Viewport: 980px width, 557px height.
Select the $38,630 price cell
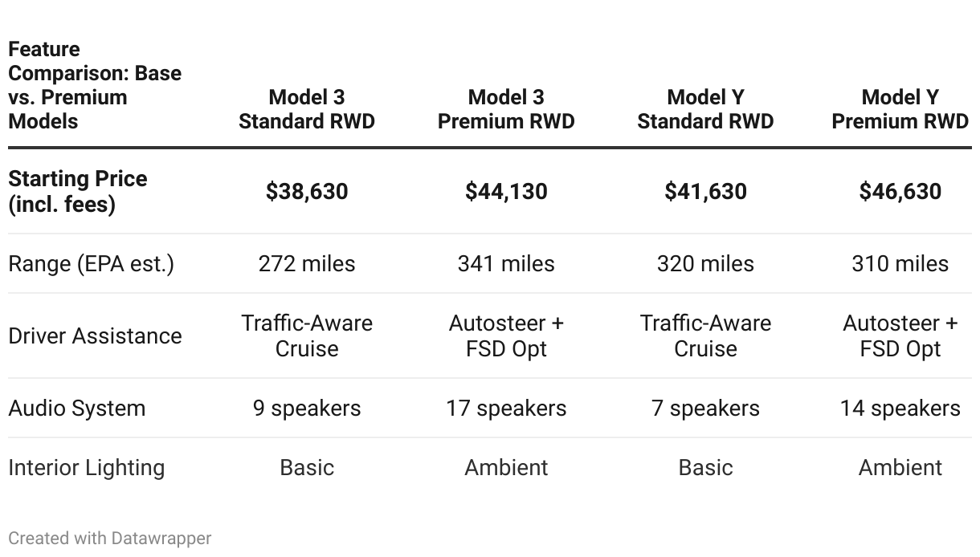[x=307, y=191]
